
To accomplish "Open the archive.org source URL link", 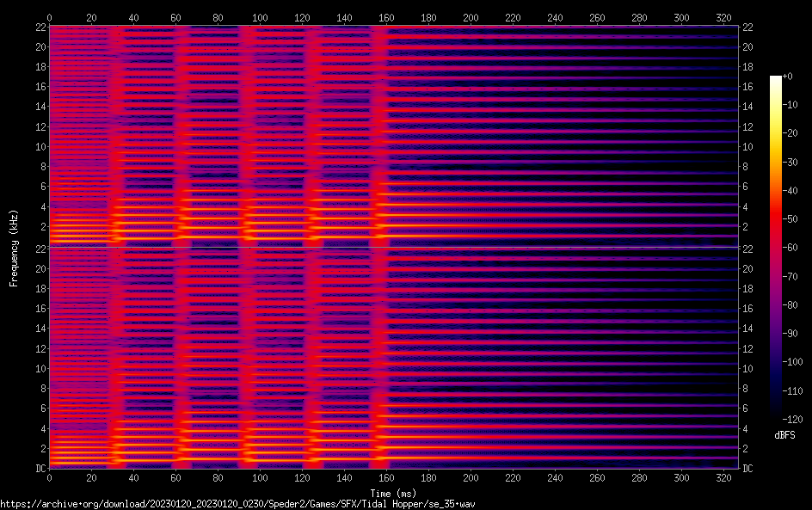I will click(237, 504).
